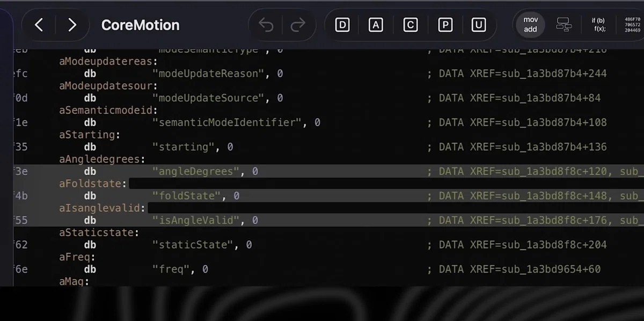Navigate forward with the right chevron
The width and height of the screenshot is (644, 321).
pyautogui.click(x=72, y=25)
